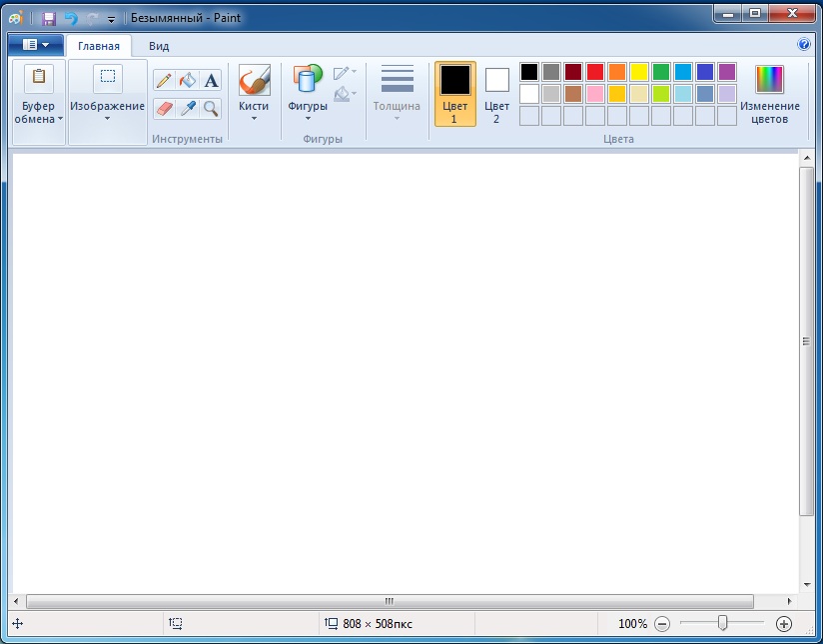Pick the orange color swatch
823x644 pixels.
[x=617, y=72]
